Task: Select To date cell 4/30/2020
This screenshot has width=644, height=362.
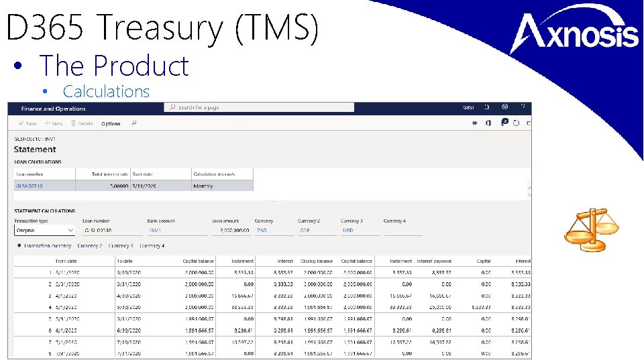Action: [129, 296]
